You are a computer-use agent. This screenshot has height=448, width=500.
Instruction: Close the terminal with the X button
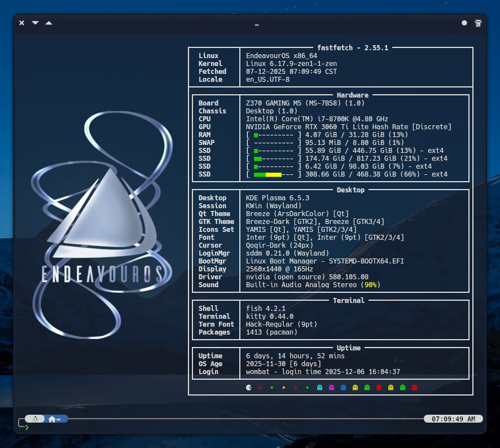[21, 23]
